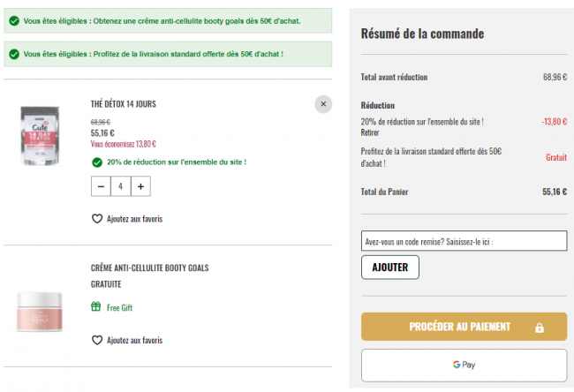Open the Booty Goals cream product image

coord(40,312)
